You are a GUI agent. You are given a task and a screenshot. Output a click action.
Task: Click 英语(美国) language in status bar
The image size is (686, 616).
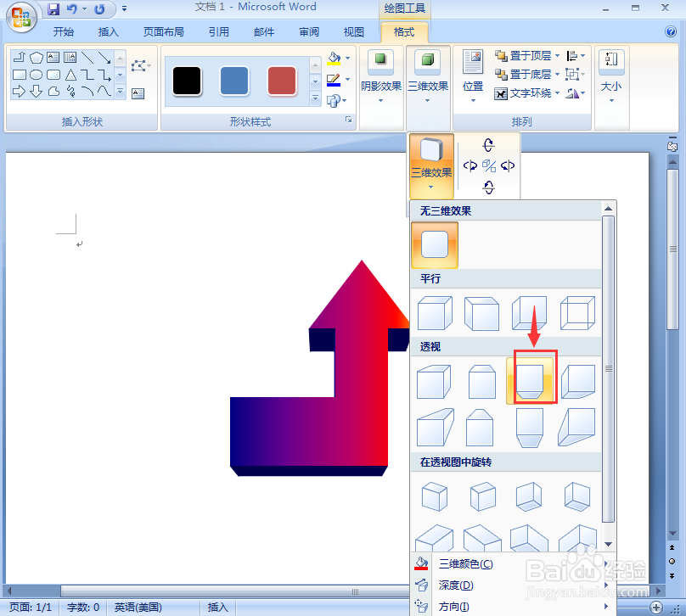tap(138, 608)
